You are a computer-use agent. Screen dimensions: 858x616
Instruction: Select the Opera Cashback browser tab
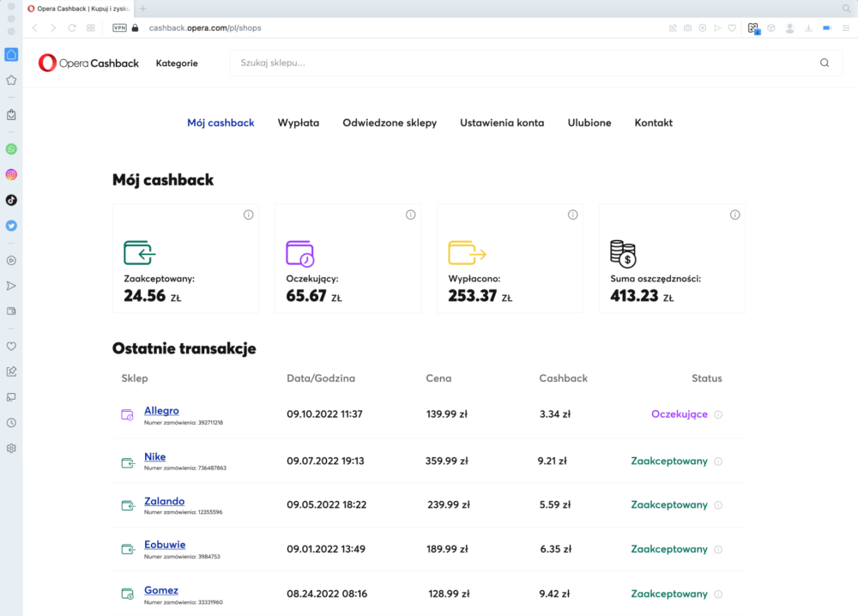(78, 9)
